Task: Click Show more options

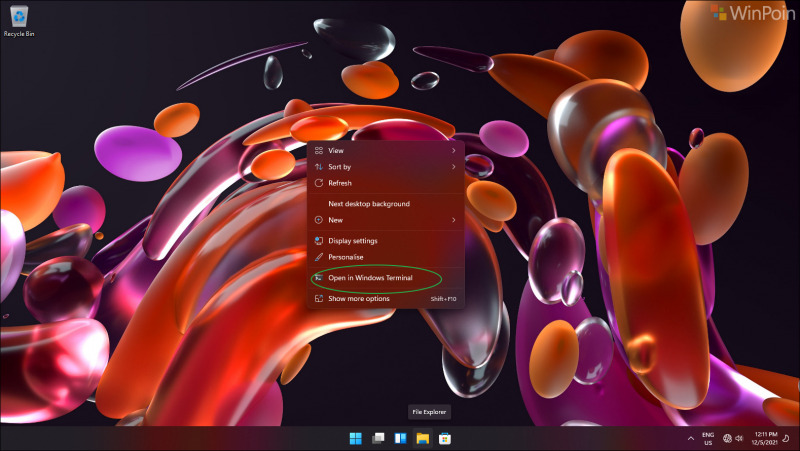Action: (358, 298)
